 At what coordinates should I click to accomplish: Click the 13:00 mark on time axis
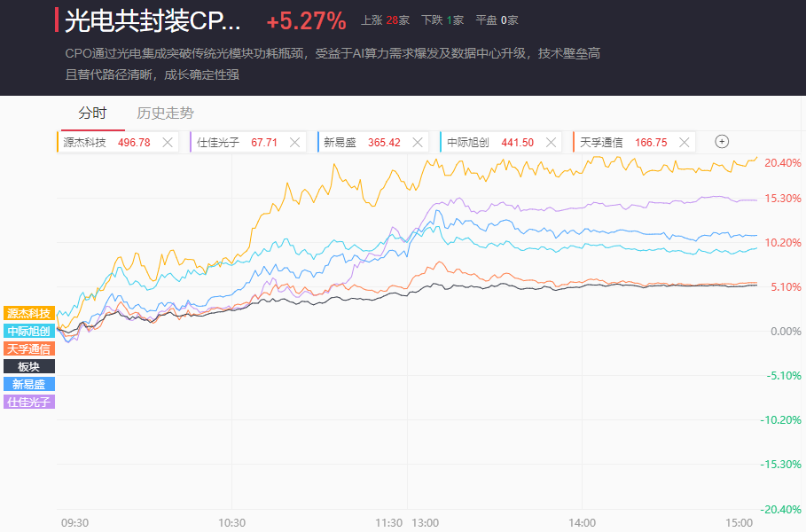click(x=425, y=522)
